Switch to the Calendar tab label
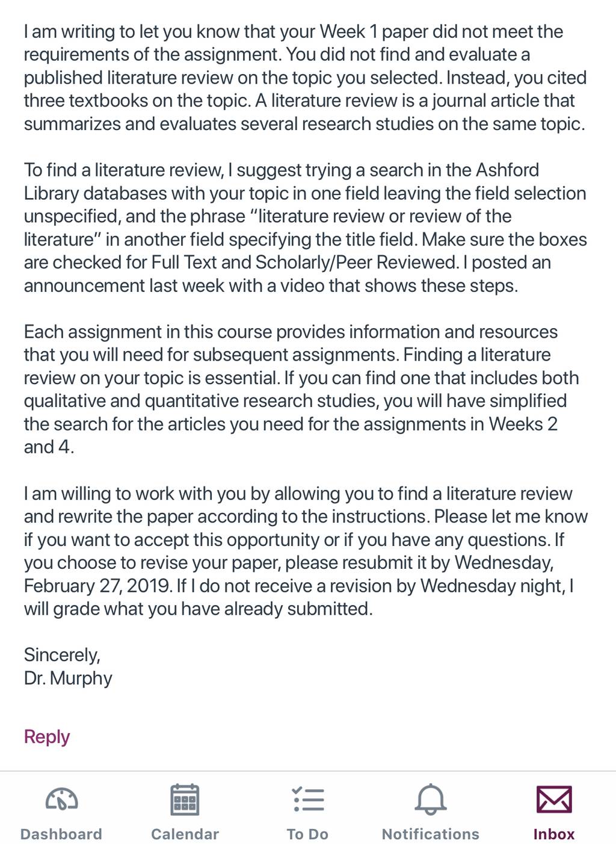This screenshot has height=844, width=616. pos(185,834)
